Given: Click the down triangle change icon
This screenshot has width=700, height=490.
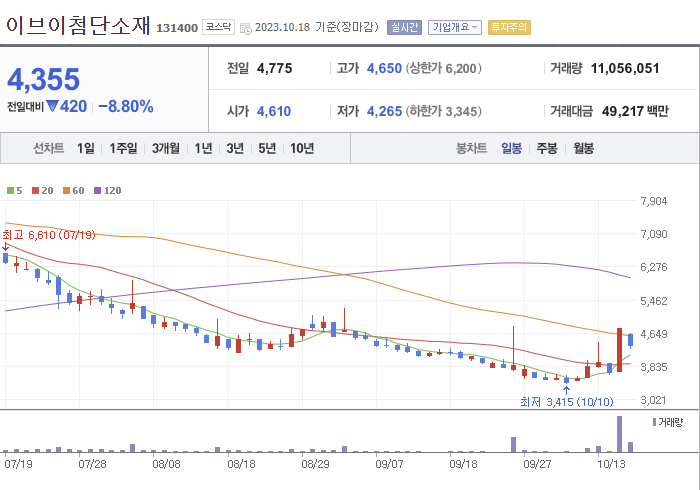Looking at the screenshot, I should click(52, 106).
